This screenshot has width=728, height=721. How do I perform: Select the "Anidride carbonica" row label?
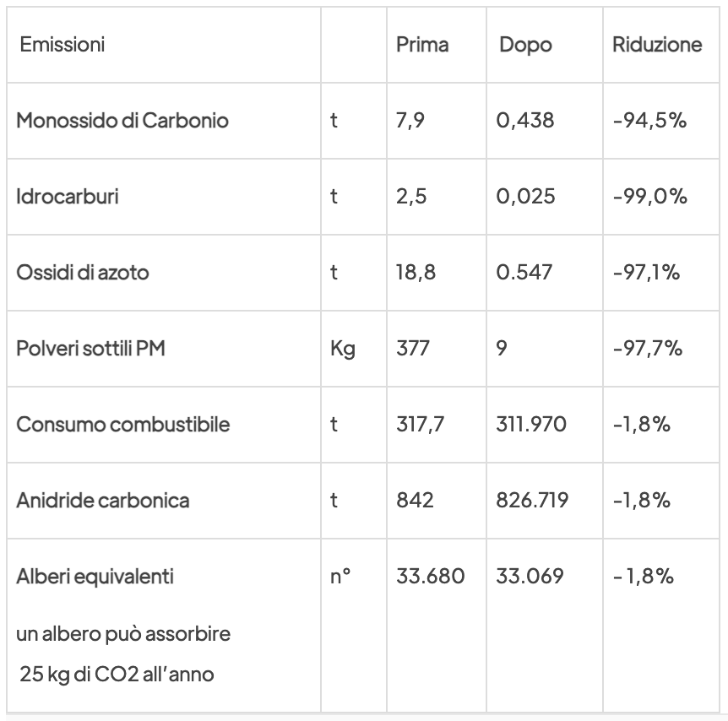click(103, 501)
